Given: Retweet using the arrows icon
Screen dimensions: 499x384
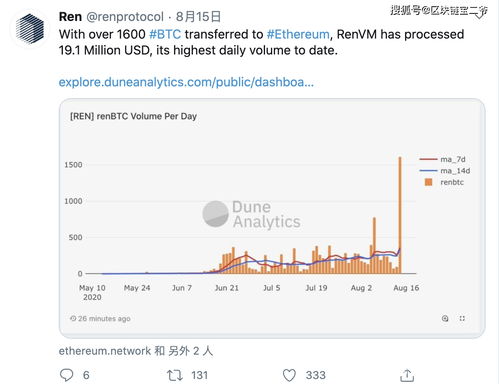Looking at the screenshot, I should coord(175,375).
